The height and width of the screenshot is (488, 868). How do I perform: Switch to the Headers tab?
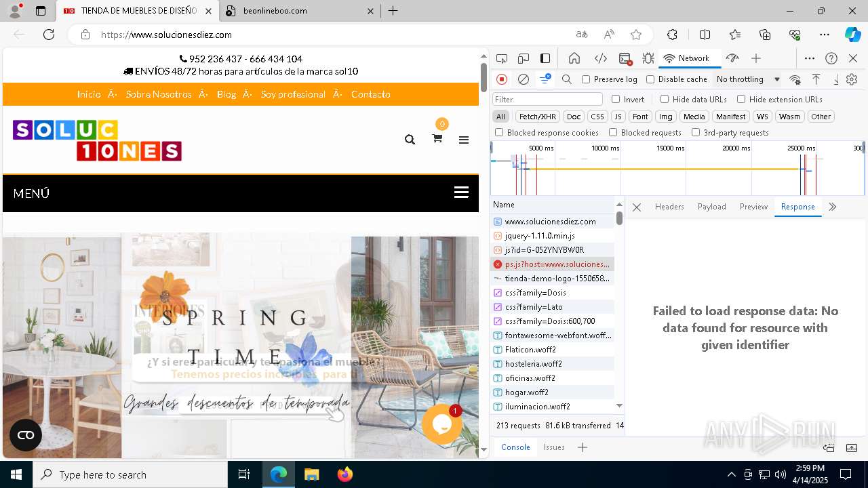pyautogui.click(x=669, y=207)
